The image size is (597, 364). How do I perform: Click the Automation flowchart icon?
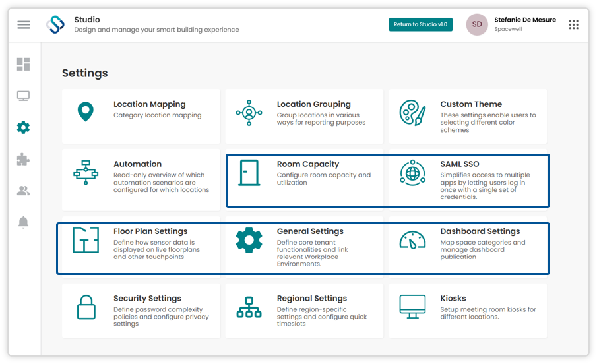coord(86,173)
